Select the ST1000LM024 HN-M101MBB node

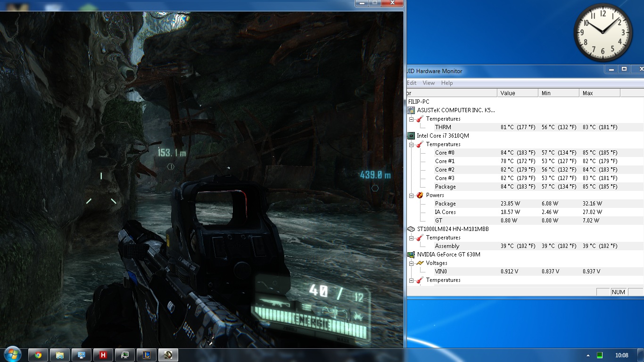pyautogui.click(x=453, y=229)
